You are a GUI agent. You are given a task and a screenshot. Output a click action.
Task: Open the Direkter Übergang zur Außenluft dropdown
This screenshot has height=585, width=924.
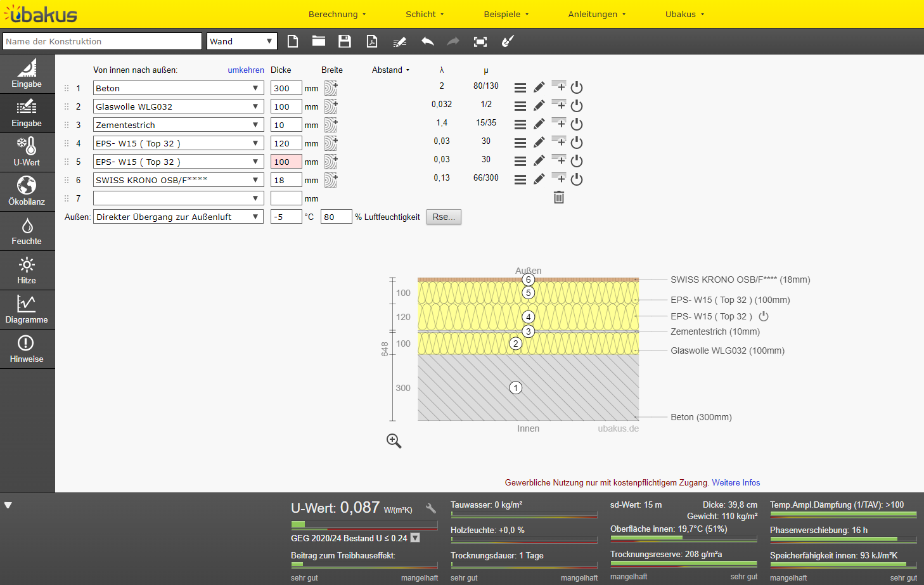click(x=178, y=217)
